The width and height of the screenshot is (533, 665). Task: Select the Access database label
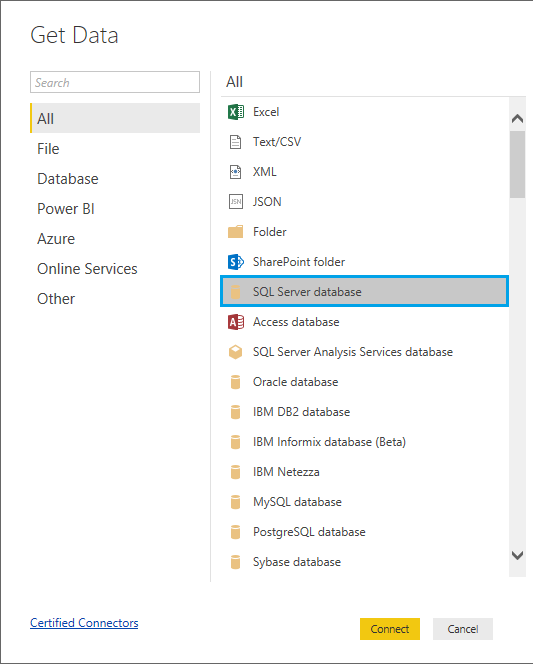pos(296,322)
